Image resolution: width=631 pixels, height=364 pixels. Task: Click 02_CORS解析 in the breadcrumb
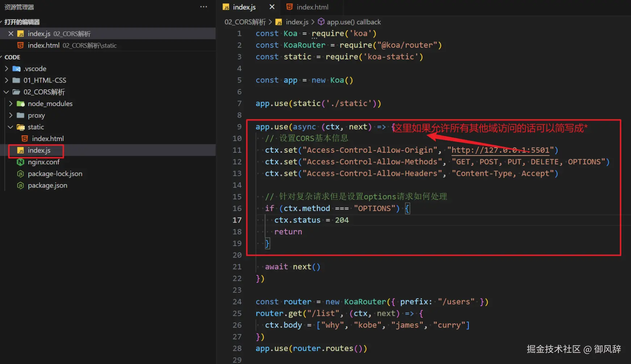[x=245, y=22]
